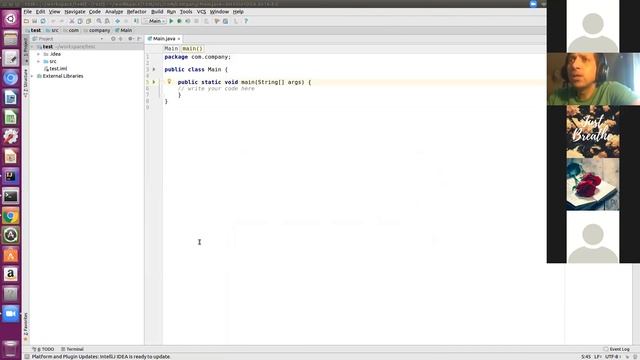Close the Main.java editor tab
640x360 pixels.
point(179,39)
